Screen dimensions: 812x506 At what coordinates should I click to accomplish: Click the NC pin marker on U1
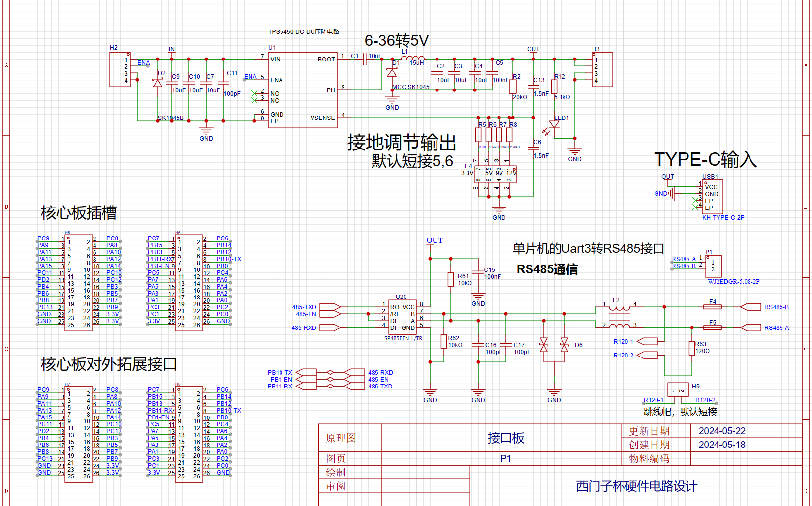(x=255, y=93)
